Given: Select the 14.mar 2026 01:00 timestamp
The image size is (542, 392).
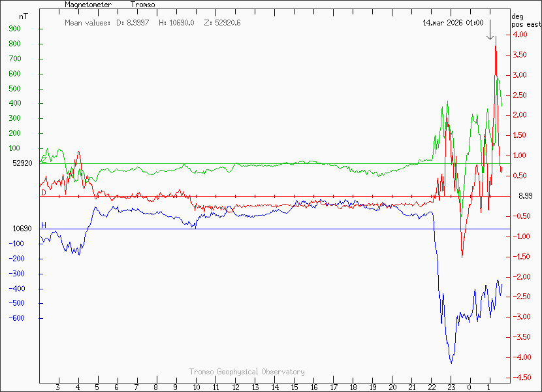Looking at the screenshot, I should coord(453,23).
